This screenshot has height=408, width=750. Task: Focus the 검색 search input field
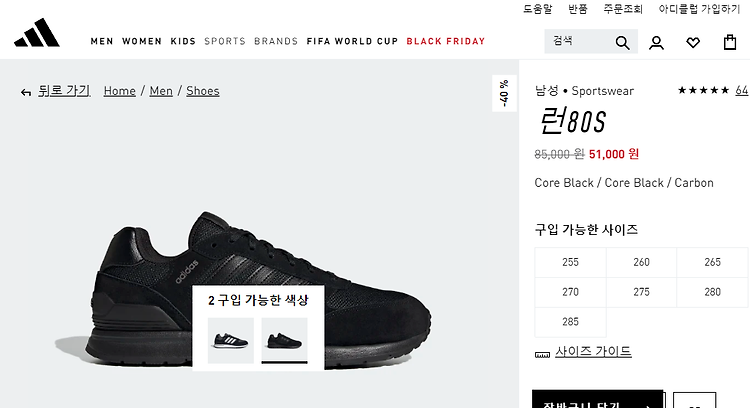point(579,41)
